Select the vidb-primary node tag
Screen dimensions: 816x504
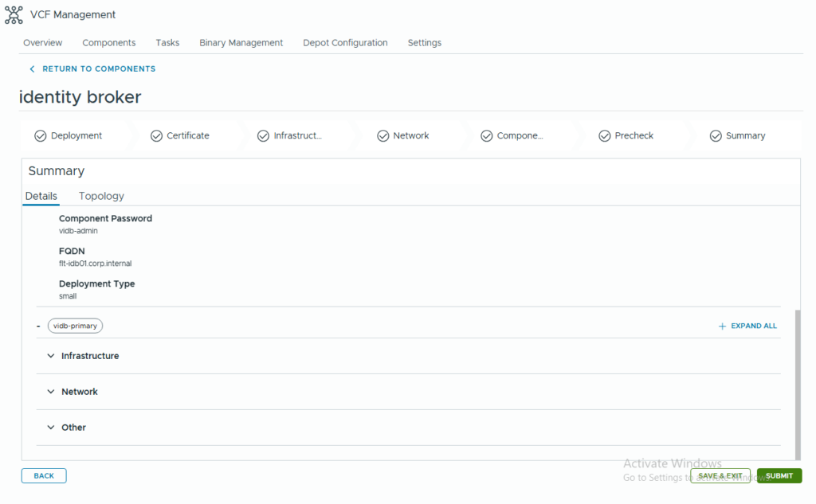(76, 326)
